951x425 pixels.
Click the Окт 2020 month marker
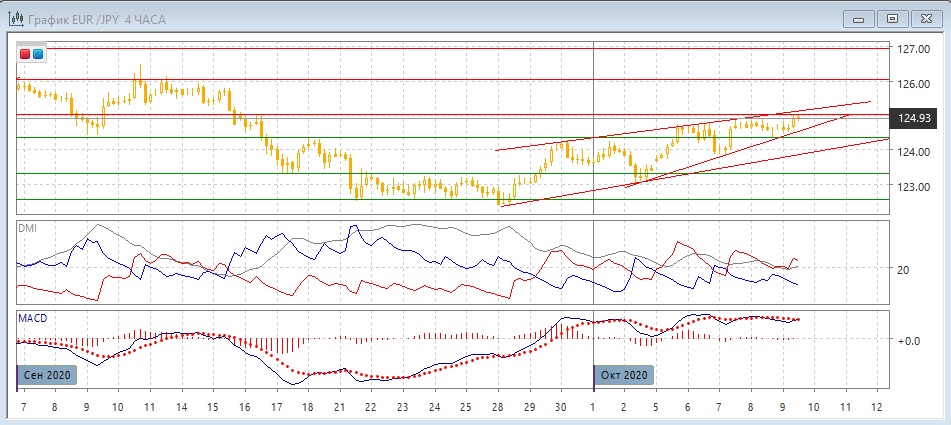click(x=625, y=375)
